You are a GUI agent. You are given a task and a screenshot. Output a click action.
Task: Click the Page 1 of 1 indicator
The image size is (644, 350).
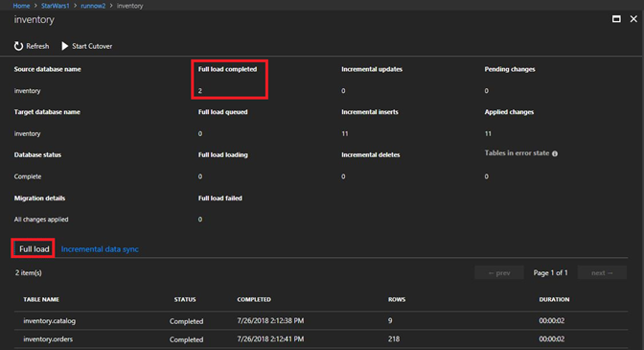550,272
